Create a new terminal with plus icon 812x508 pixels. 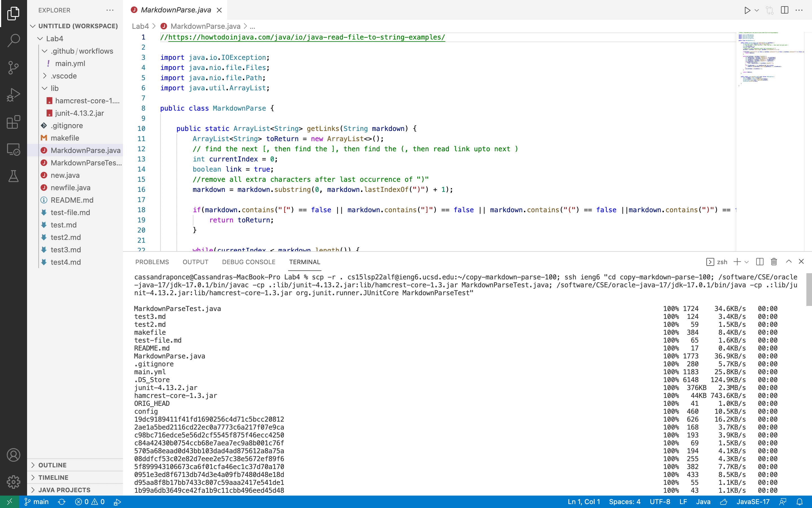(737, 262)
